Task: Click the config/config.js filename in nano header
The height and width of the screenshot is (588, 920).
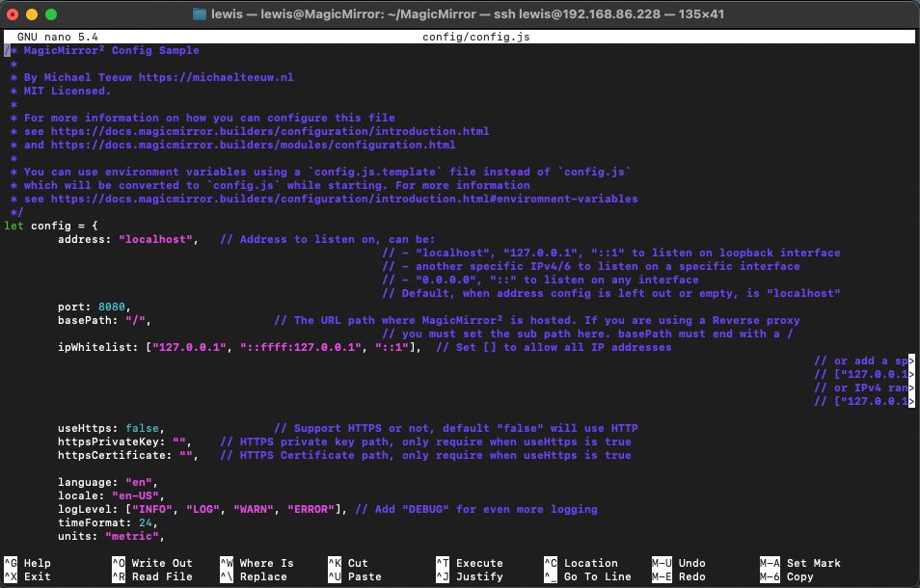Action: (475, 37)
